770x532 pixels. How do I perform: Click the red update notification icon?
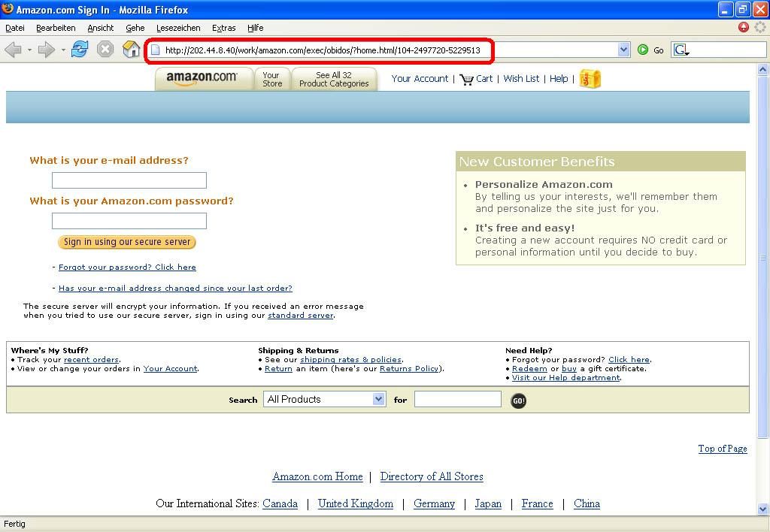pos(744,28)
